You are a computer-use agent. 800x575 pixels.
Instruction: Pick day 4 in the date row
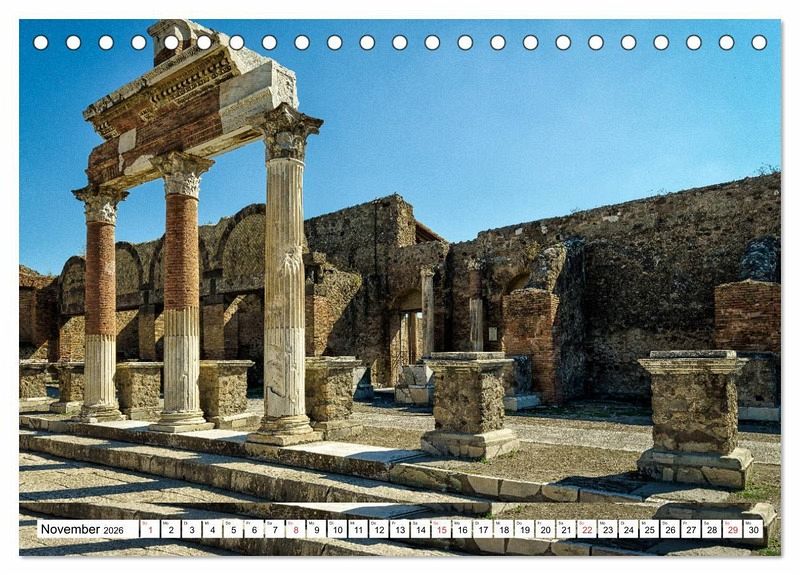[x=212, y=529]
